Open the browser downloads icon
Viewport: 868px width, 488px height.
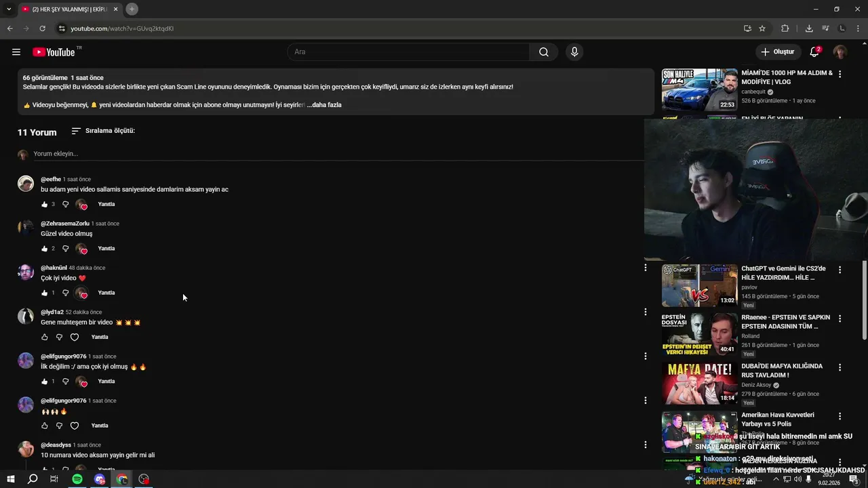click(x=809, y=28)
